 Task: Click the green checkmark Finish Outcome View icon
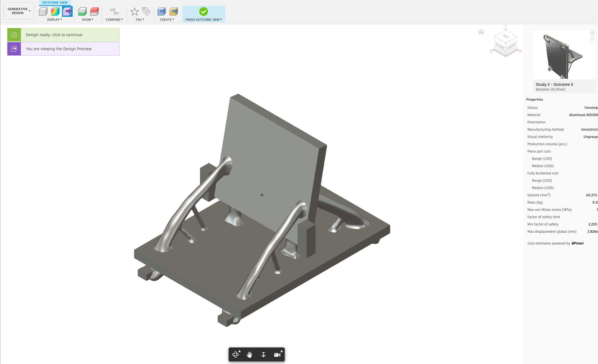click(204, 12)
